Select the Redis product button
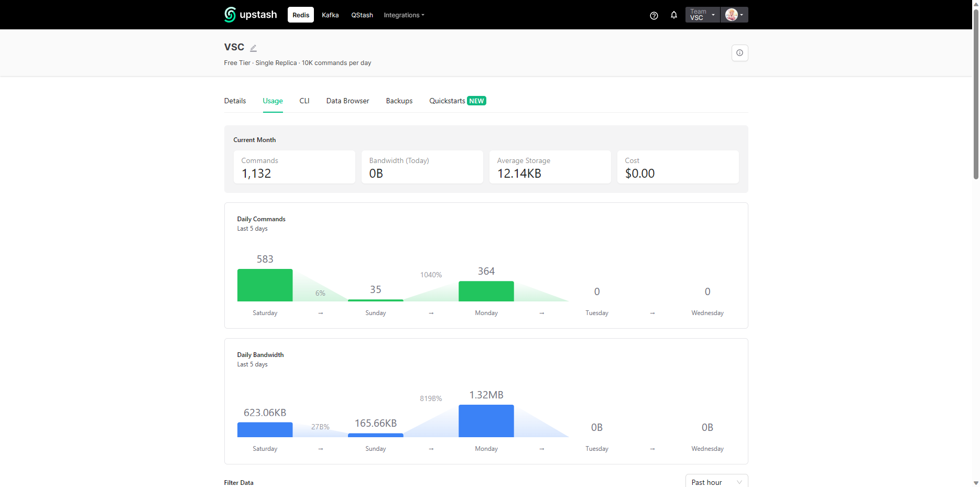This screenshot has height=487, width=980. point(301,15)
